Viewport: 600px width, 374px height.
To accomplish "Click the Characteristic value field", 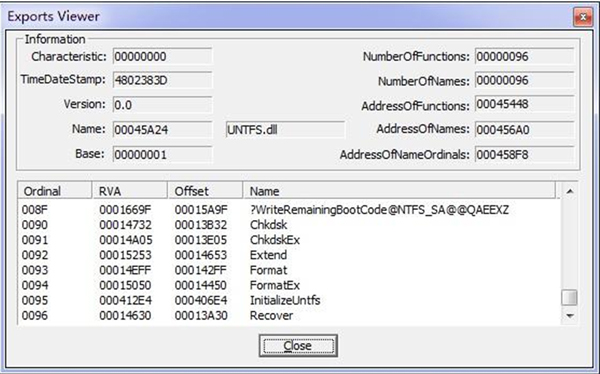I will click(x=162, y=56).
